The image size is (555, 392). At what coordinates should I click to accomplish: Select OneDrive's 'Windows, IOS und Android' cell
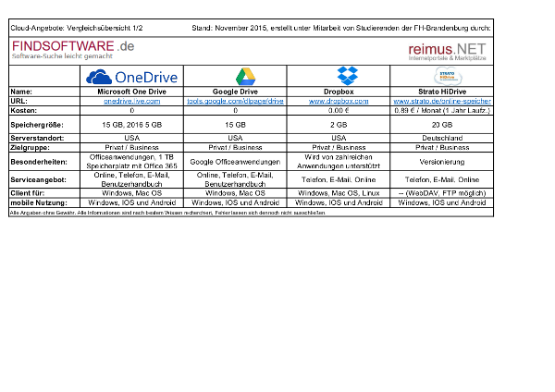tap(131, 202)
